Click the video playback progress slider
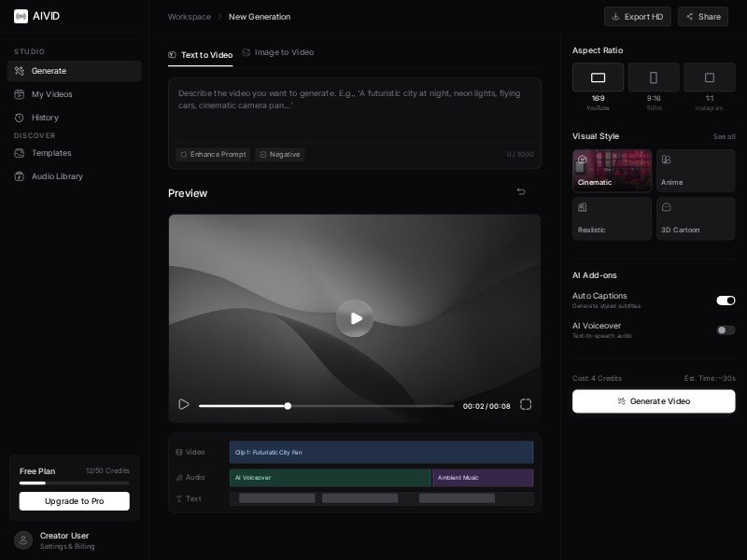The height and width of the screenshot is (560, 747). pos(326,406)
